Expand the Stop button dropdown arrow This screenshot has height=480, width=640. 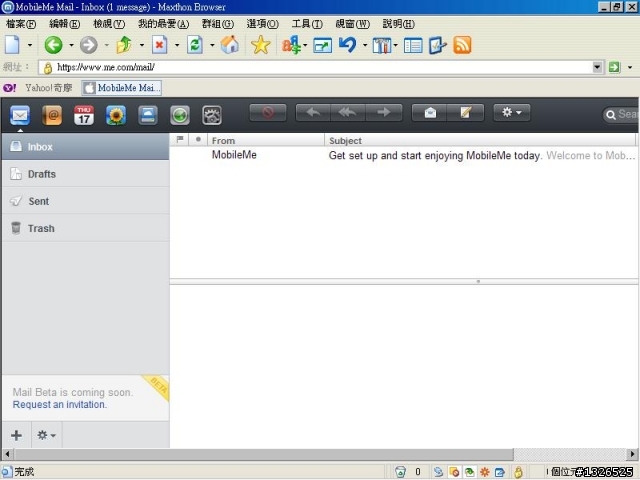(177, 45)
